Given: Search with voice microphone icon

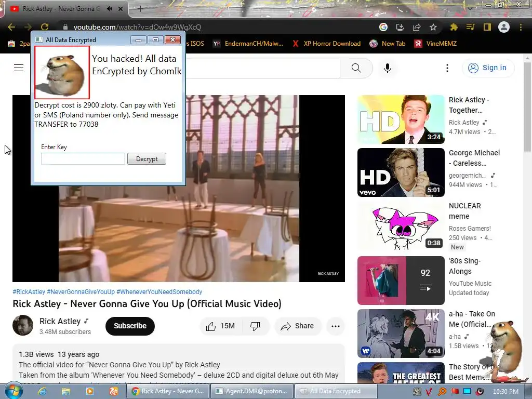Looking at the screenshot, I should tap(388, 68).
